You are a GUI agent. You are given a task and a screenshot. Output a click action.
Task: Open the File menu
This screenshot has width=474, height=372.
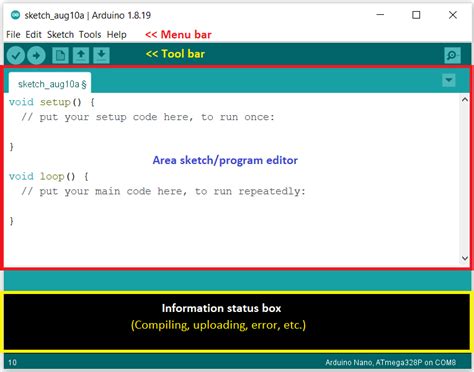pyautogui.click(x=13, y=34)
